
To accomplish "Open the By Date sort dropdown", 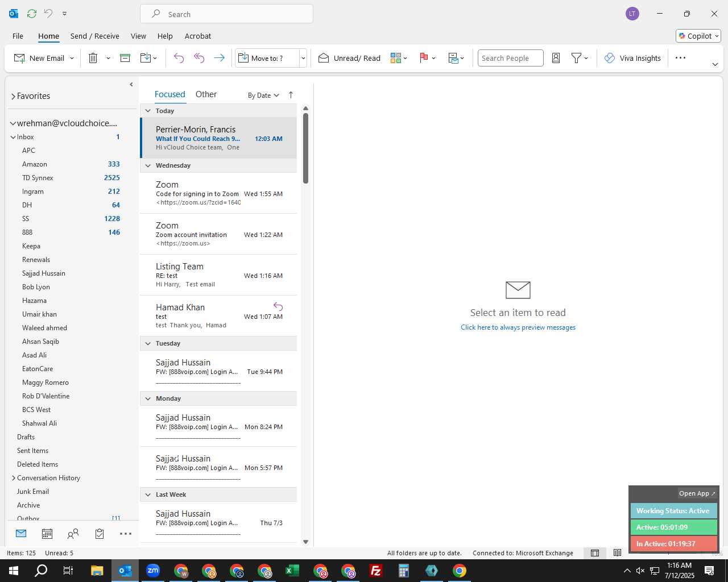I will (x=263, y=95).
